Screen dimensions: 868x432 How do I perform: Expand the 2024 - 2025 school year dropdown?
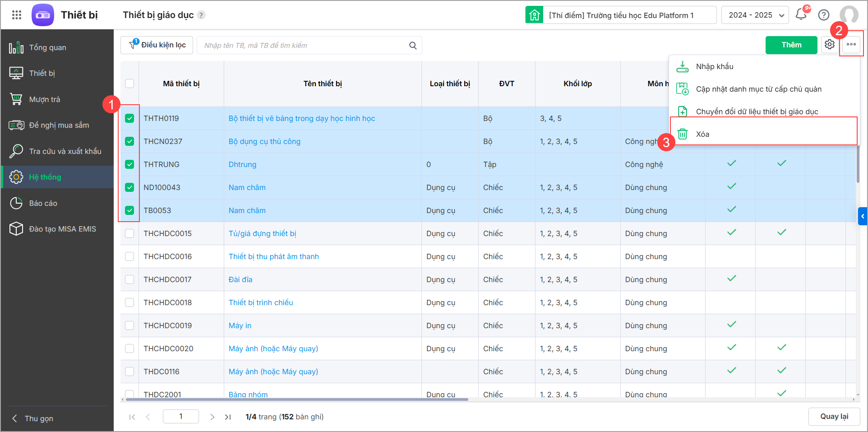[x=755, y=15]
